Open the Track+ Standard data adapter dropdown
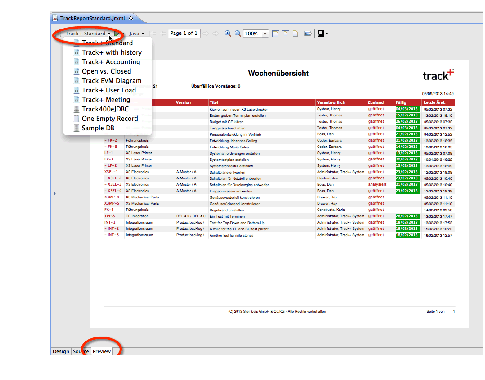Screen dimensions: 485x380 [x=88, y=34]
